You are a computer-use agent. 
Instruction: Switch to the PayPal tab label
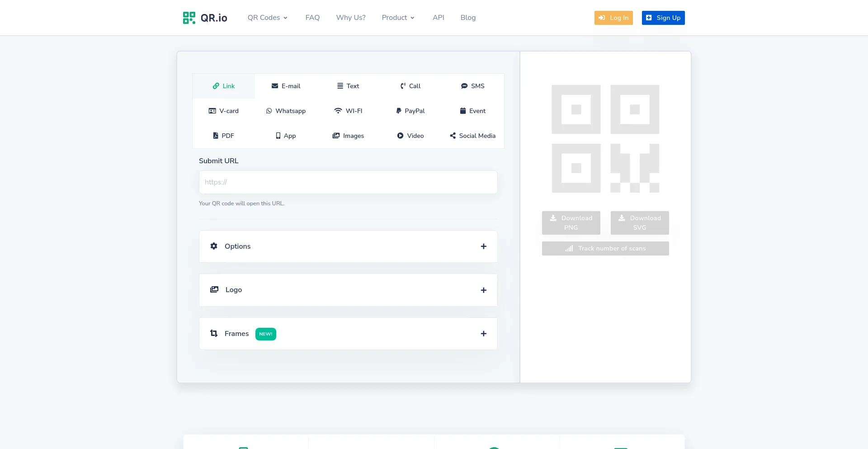pos(415,111)
